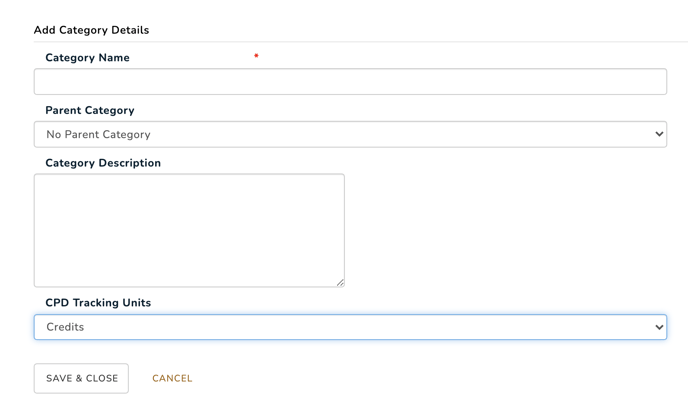Open the Parent Category select box
688x416 pixels.
(350, 134)
